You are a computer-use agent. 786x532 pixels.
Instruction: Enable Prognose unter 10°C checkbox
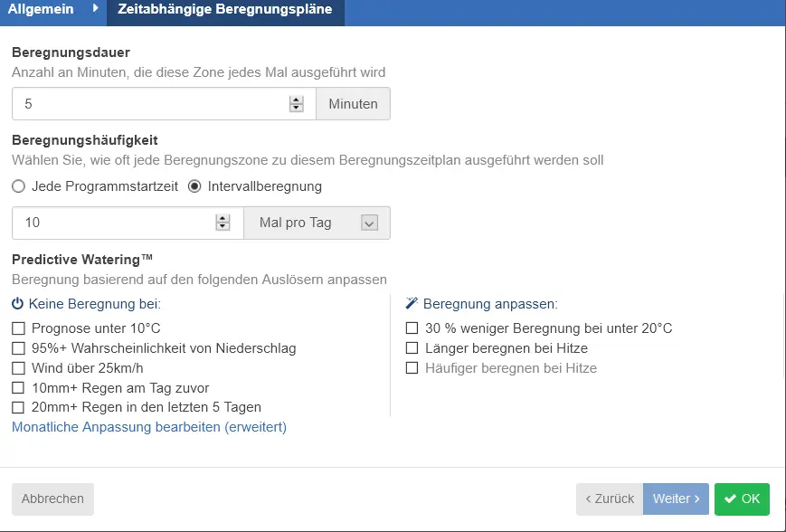[x=18, y=328]
